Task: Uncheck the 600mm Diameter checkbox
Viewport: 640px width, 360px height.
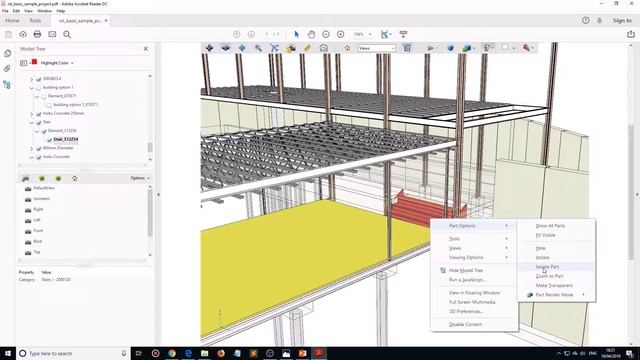Action: click(38, 149)
